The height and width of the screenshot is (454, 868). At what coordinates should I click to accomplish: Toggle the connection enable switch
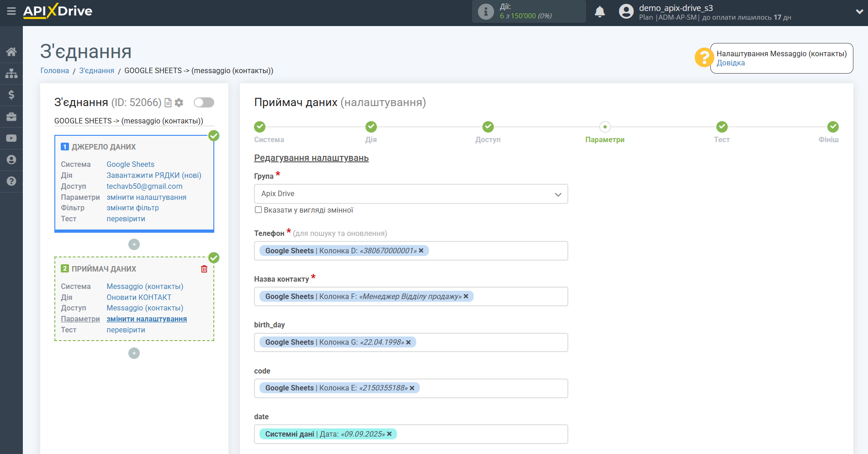click(x=204, y=102)
